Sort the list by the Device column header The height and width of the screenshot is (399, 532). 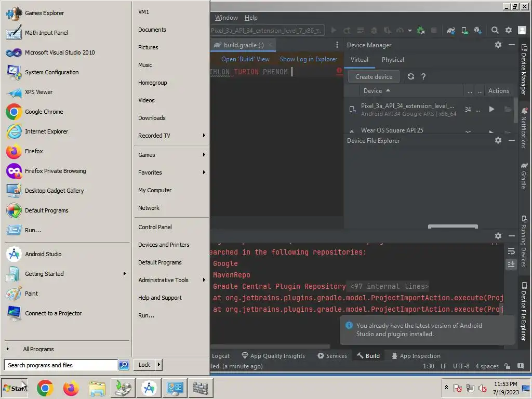coord(377,90)
